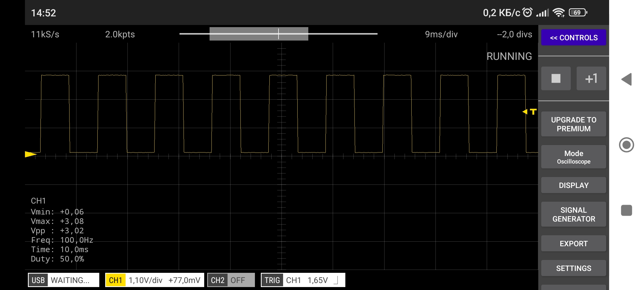Open the 9ms/div timebase setting
Viewport: 644px width, 290px height.
(x=441, y=34)
